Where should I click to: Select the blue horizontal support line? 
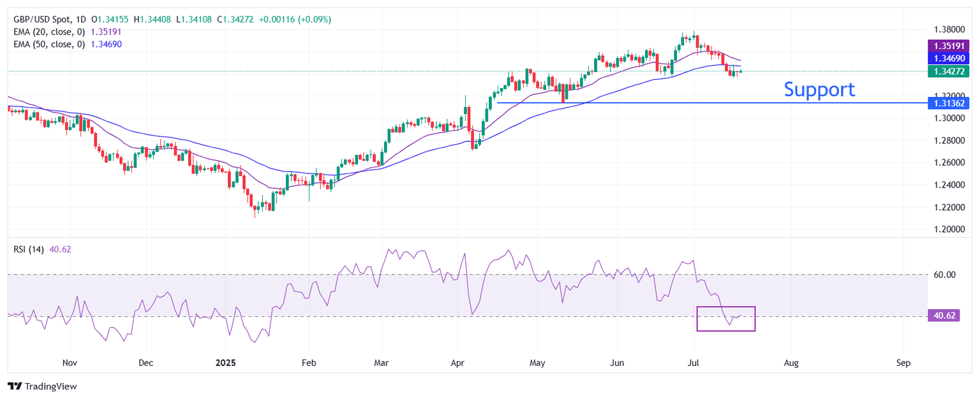point(711,103)
